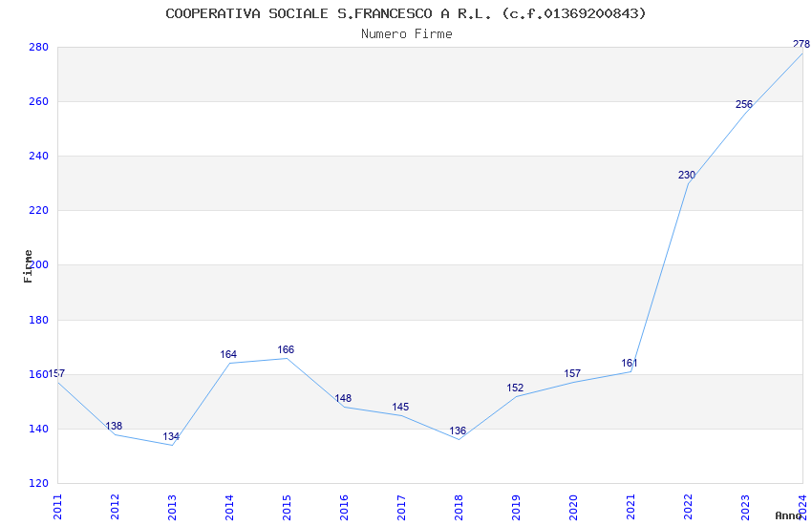812x525 pixels.
Task: Select the 161 data label
Action: (630, 363)
